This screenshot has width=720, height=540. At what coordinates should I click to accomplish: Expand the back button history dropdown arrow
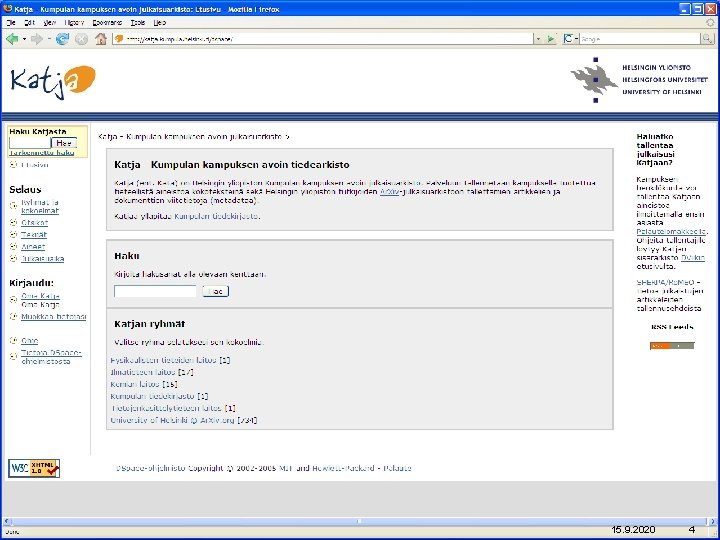[24, 39]
